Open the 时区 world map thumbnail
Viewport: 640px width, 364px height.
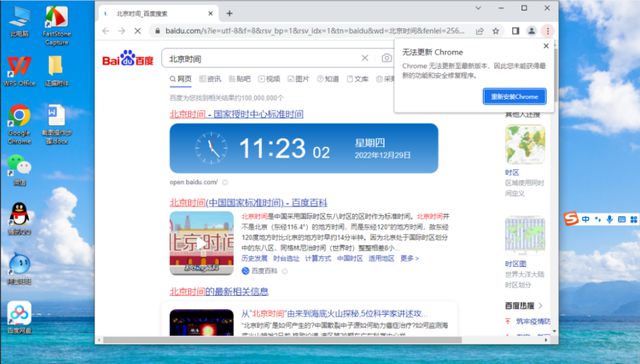coord(525,144)
